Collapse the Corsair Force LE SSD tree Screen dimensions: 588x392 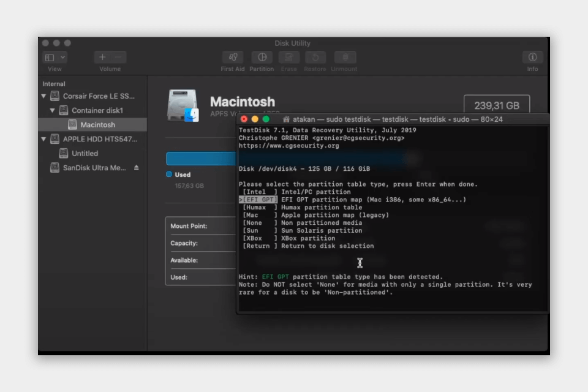point(43,96)
